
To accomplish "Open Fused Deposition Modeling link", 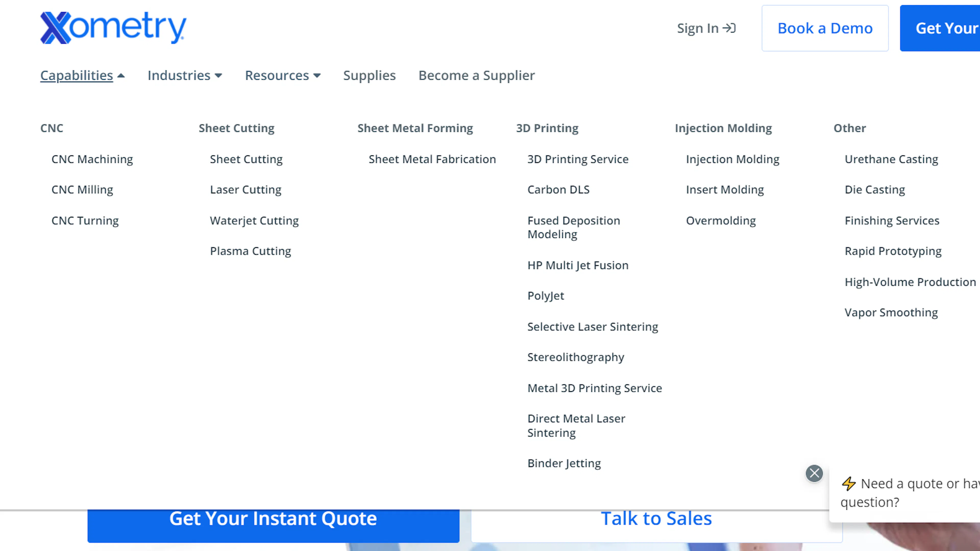I will tap(574, 227).
